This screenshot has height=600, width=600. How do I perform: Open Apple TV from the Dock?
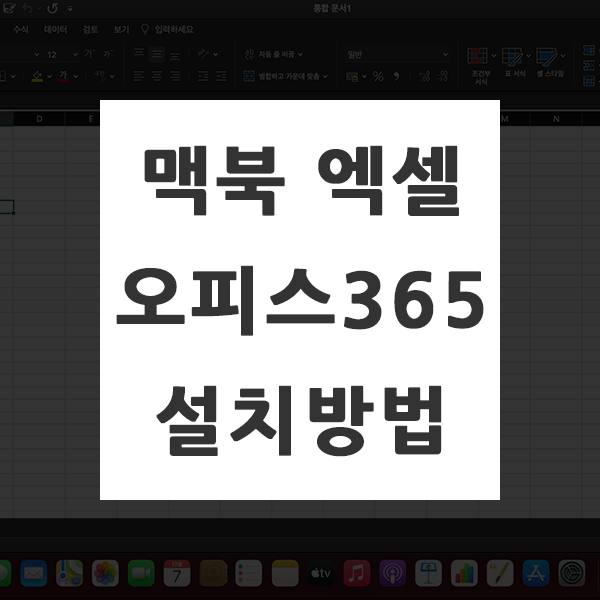tap(321, 573)
